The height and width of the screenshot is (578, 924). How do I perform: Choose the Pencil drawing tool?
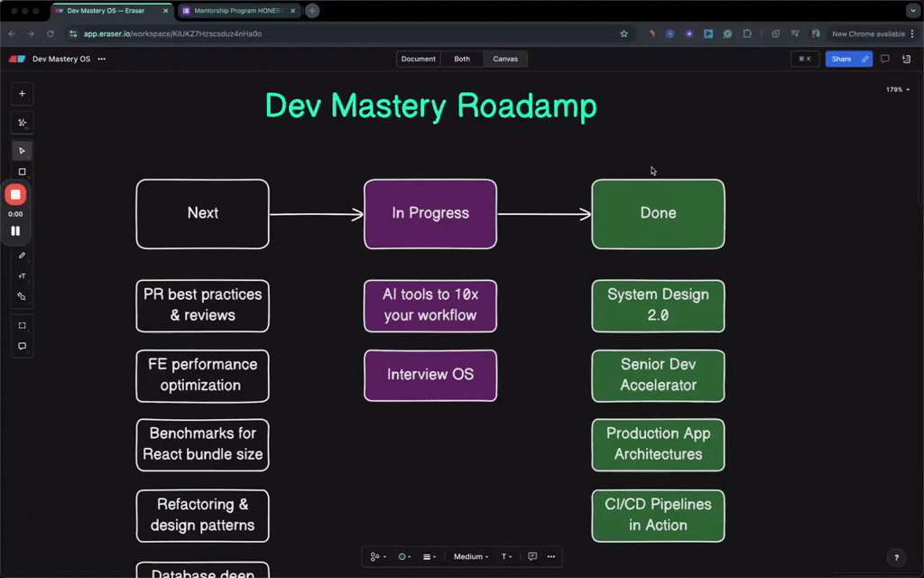click(22, 255)
